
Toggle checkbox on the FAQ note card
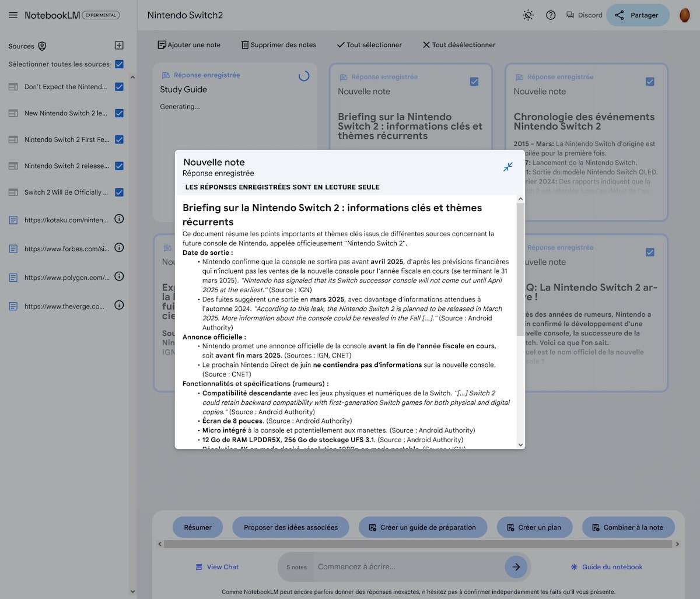650,252
